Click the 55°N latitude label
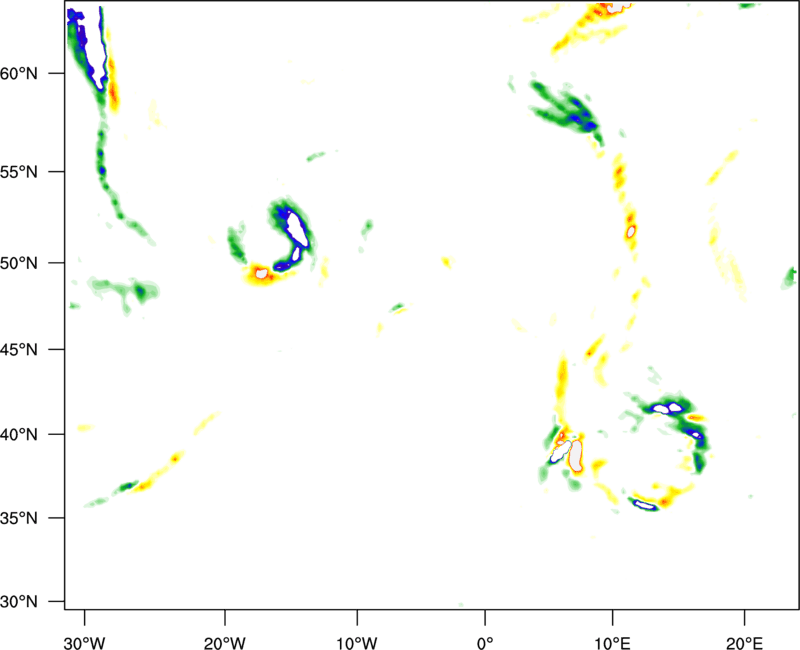 [19, 172]
